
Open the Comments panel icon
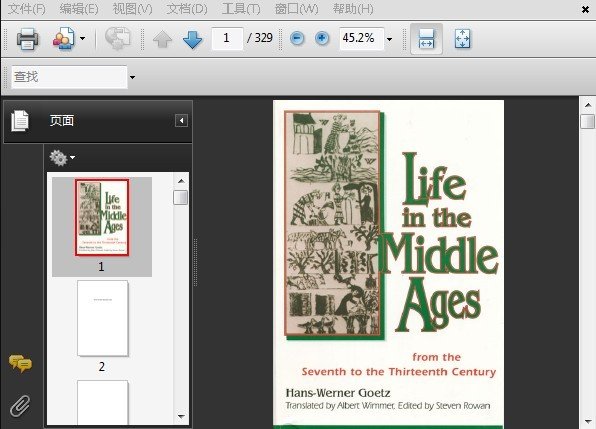tap(21, 364)
